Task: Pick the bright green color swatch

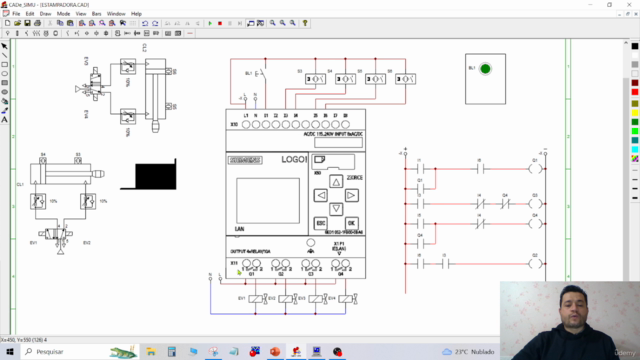Action: tap(635, 131)
